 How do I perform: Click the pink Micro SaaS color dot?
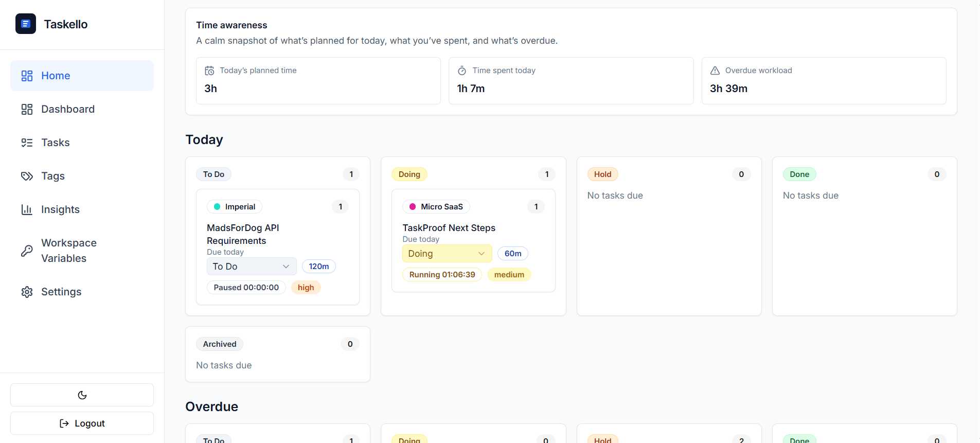tap(413, 207)
